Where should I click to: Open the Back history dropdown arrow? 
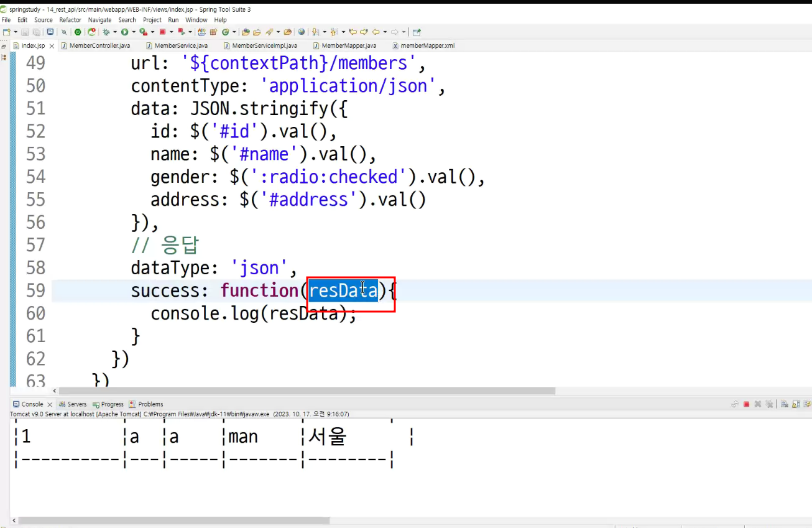385,32
